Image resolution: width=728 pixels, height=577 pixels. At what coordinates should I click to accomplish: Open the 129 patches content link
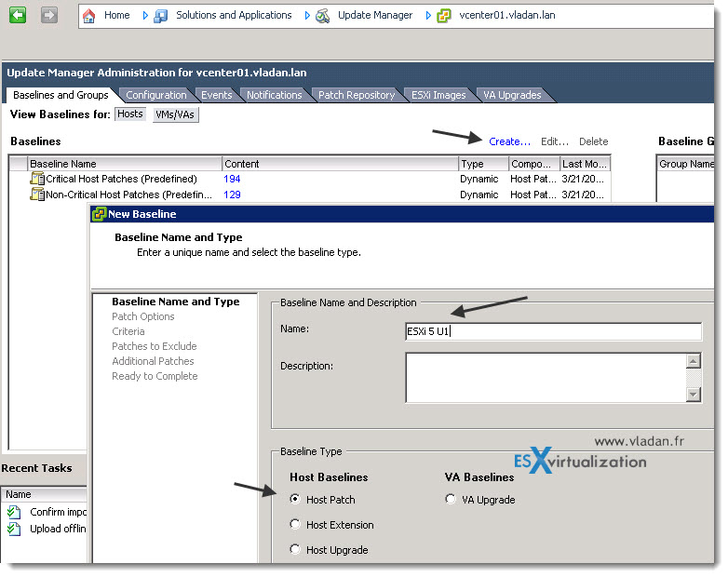tap(232, 195)
